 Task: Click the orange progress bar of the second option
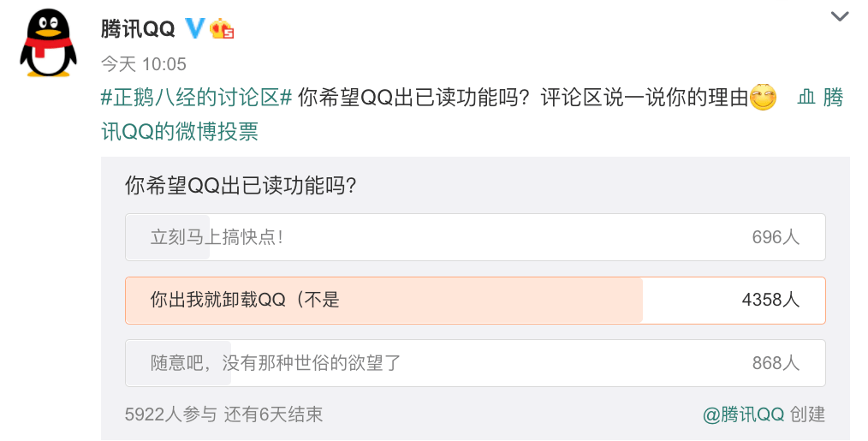click(x=384, y=301)
